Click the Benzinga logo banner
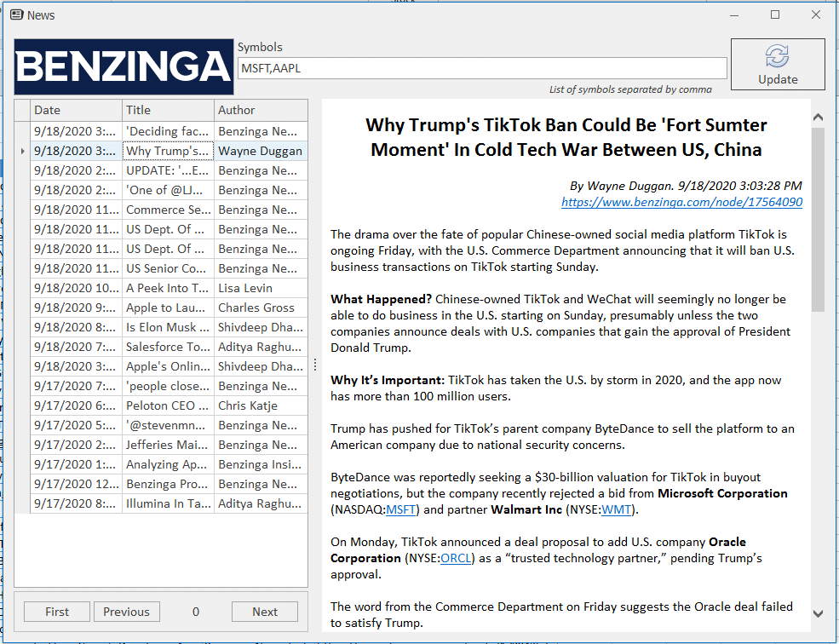The height and width of the screenshot is (644, 839). (124, 67)
